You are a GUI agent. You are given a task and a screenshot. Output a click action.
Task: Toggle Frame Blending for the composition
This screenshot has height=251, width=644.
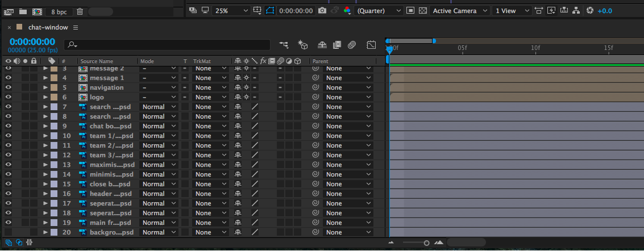pyautogui.click(x=337, y=44)
